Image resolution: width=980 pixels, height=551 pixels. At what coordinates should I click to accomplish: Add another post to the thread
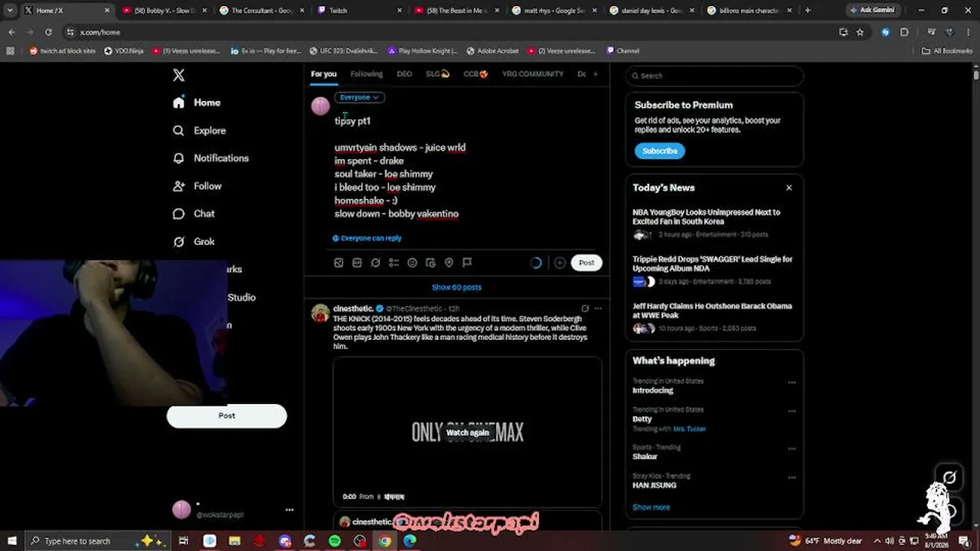560,262
